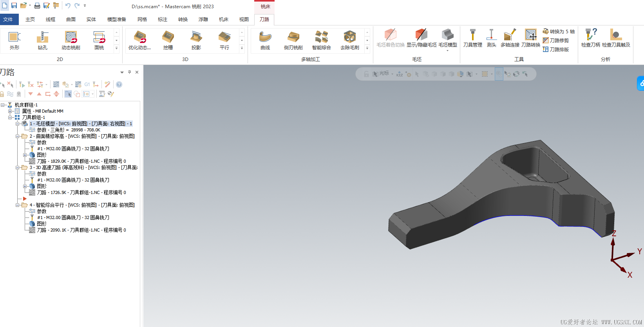This screenshot has height=327, width=644.
Task: Choose the 钻孔 drilling toolpath
Action: coord(43,41)
